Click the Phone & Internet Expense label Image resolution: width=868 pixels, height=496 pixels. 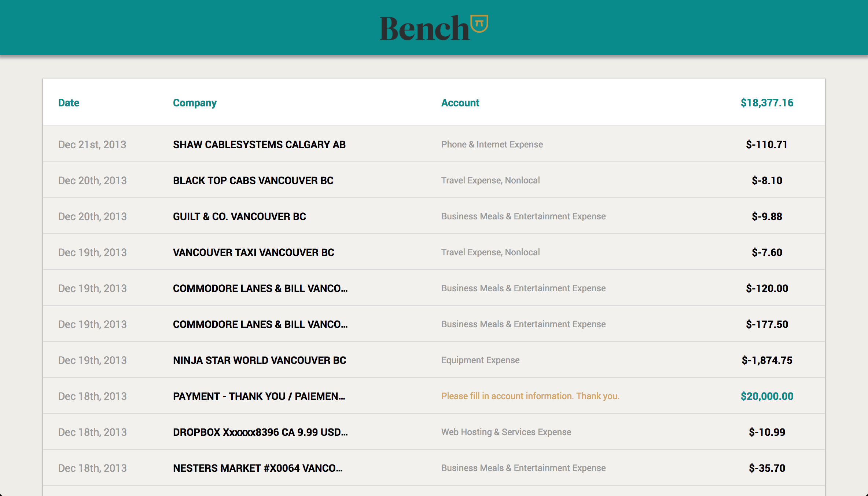[492, 145]
